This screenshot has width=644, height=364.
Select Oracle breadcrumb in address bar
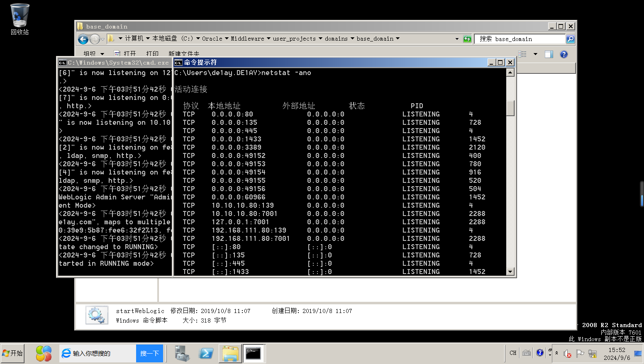[212, 39]
